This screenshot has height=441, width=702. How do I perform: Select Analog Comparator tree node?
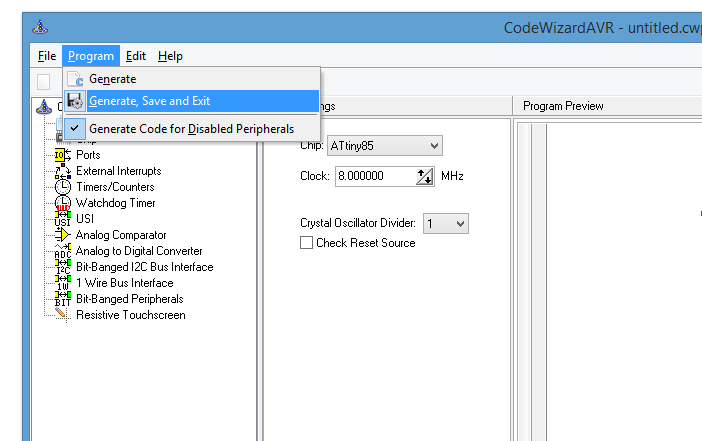(121, 235)
